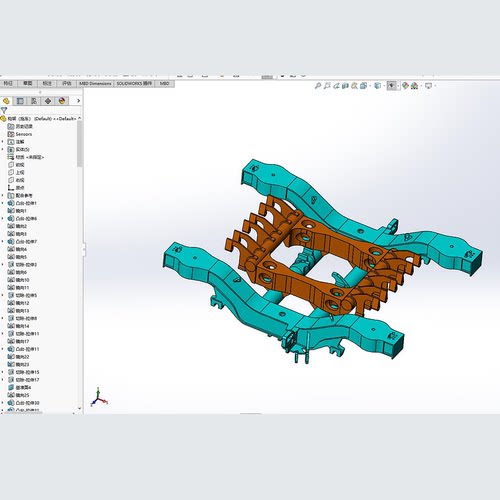
Task: Expand the 凸台-拉伸1 boss-extrude feature
Action: [x=3, y=203]
